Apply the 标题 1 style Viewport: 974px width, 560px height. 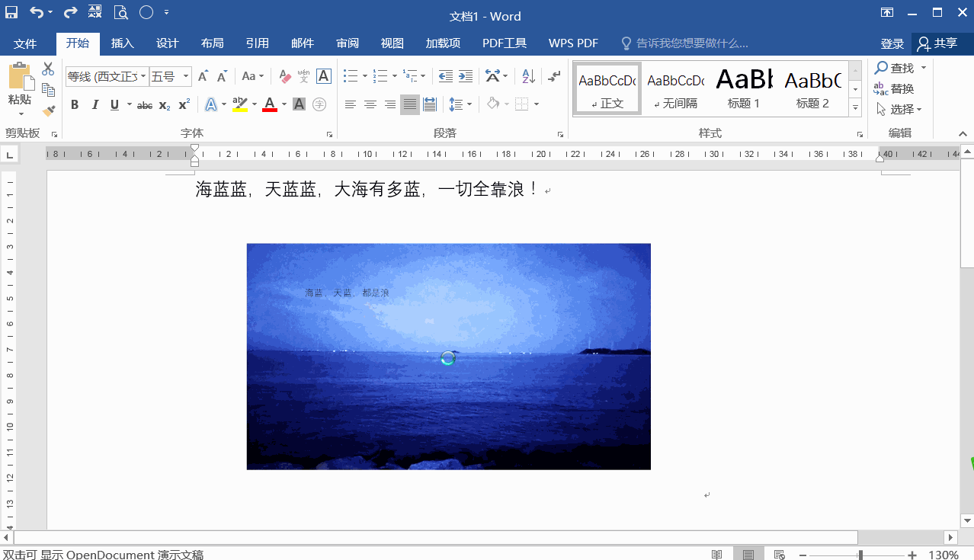coord(744,89)
